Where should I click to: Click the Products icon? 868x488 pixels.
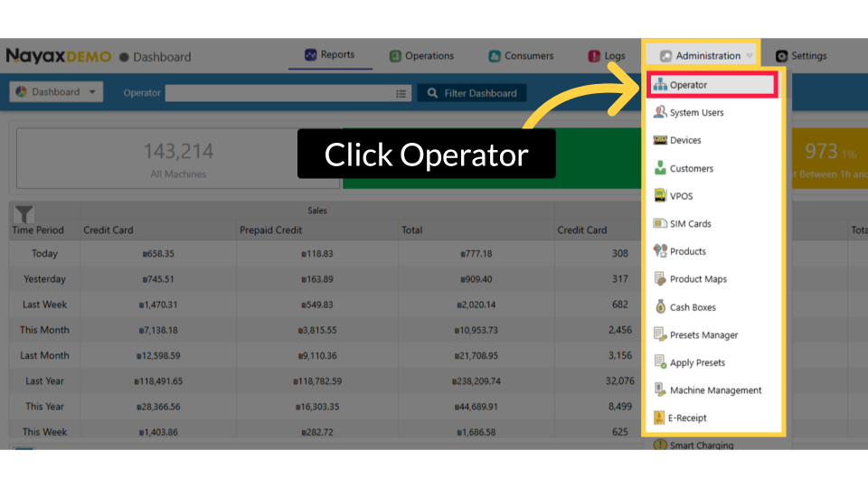[660, 251]
